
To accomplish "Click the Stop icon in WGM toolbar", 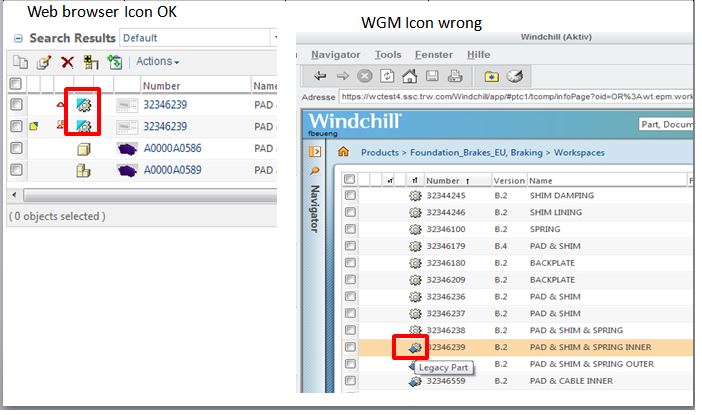I will (x=365, y=76).
